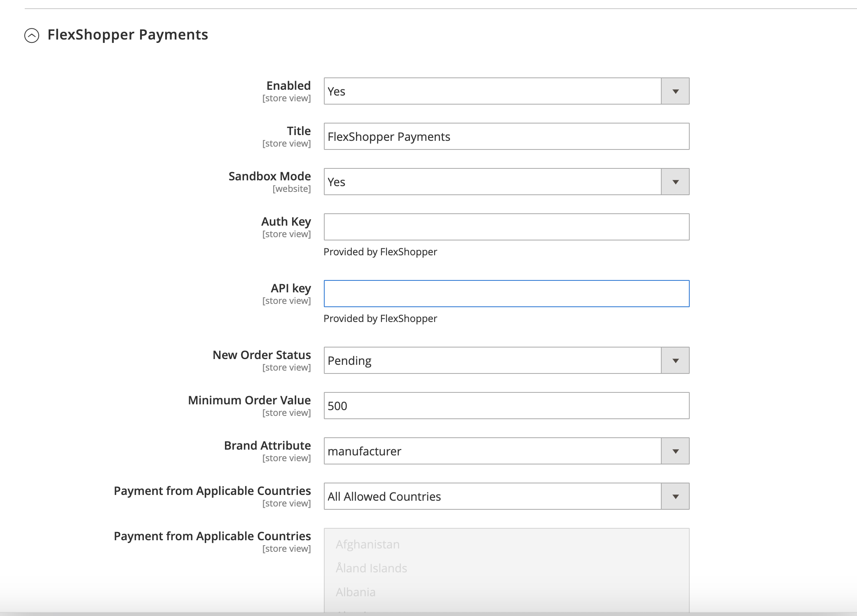Click the Minimum Order Value label
The image size is (857, 616).
249,400
